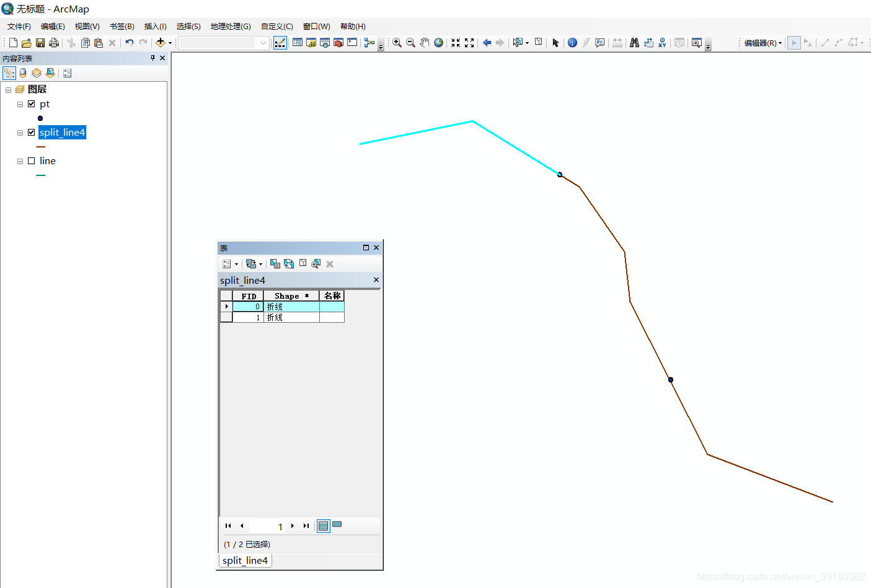Switch TOC to List By Visibility
This screenshot has width=871, height=588.
click(37, 73)
